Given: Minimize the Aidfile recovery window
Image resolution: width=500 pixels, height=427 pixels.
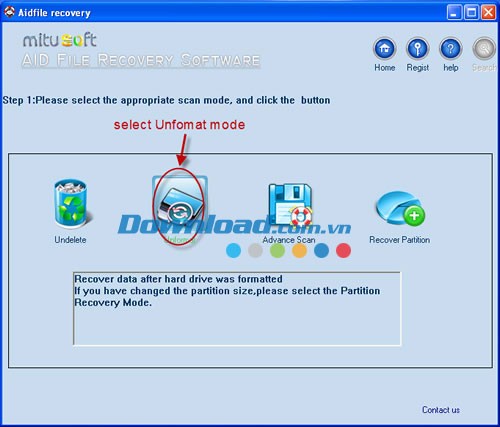Looking at the screenshot, I should [454, 13].
